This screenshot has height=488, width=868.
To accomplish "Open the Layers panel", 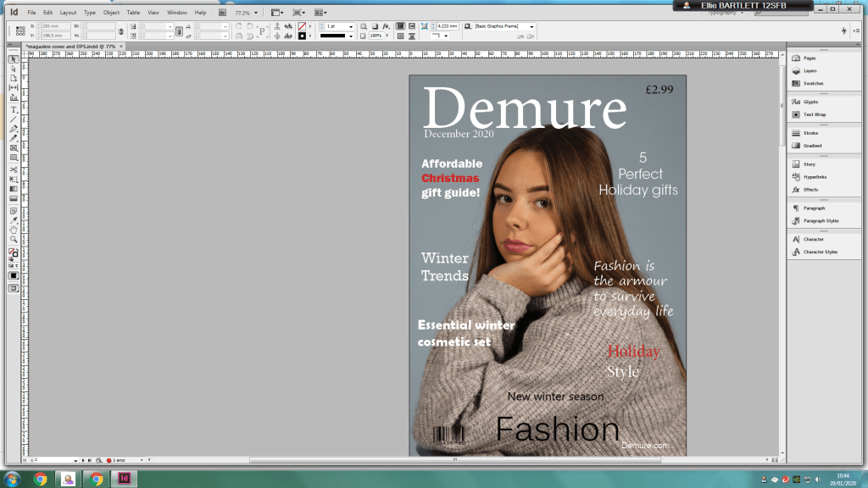I will (810, 71).
